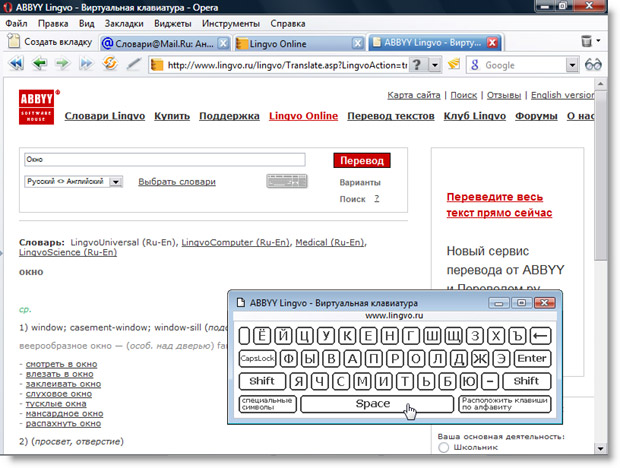Click the backspace arrow key on virtual keyboard

pyautogui.click(x=540, y=336)
